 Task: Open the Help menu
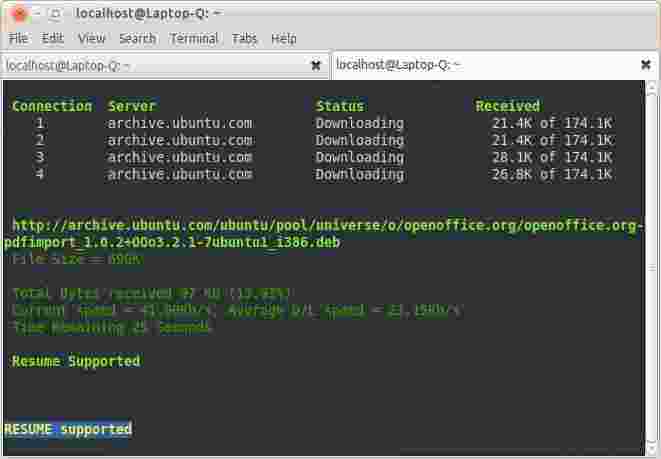click(284, 39)
